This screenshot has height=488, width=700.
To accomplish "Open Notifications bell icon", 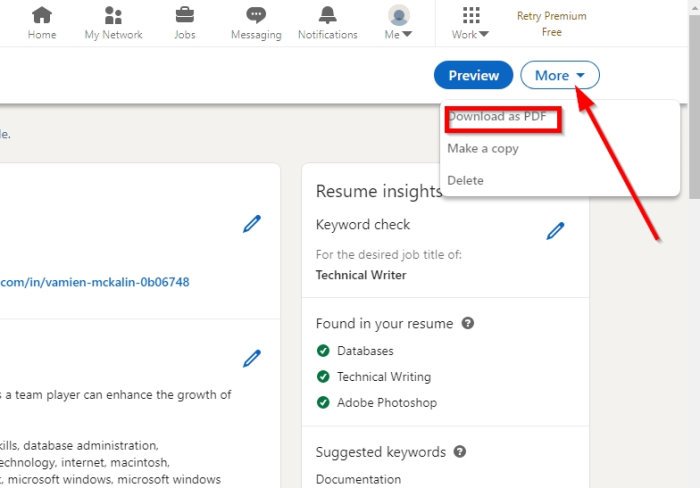I will tap(327, 16).
